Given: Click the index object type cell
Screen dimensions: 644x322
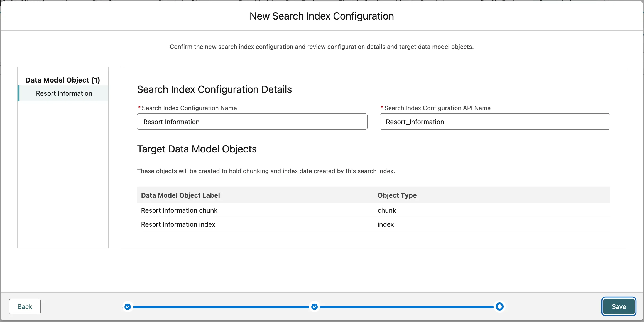Looking at the screenshot, I should [x=385, y=224].
